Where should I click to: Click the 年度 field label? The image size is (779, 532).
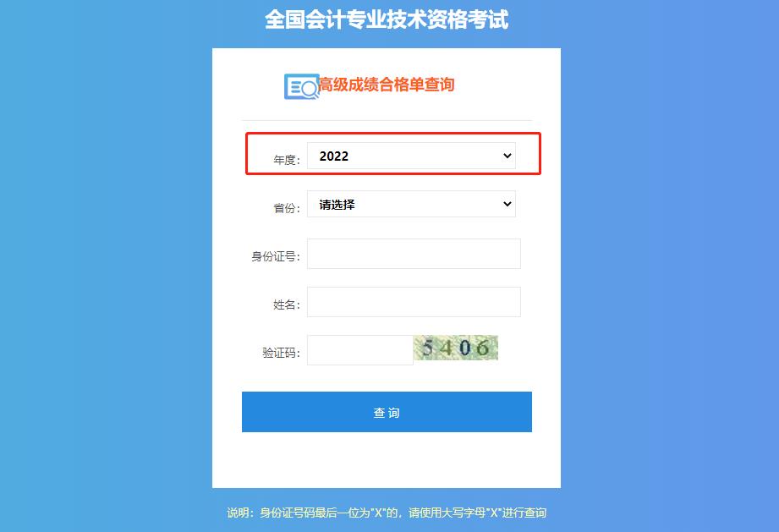287,160
